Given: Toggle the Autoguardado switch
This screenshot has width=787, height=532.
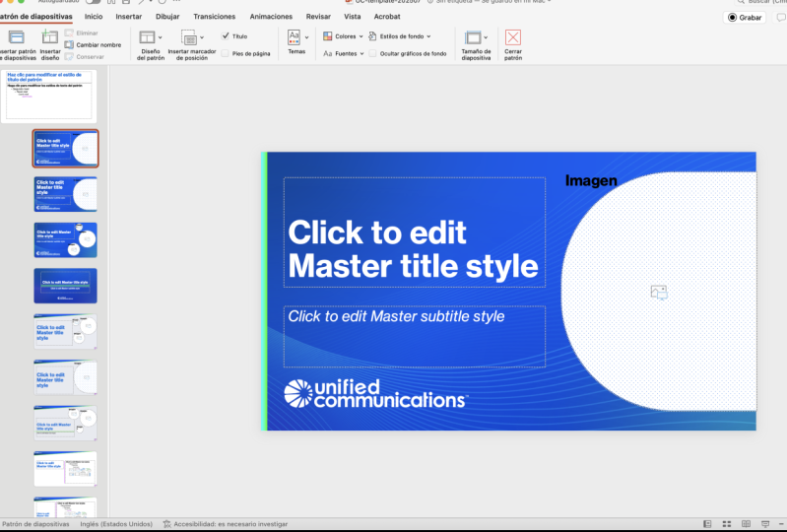Looking at the screenshot, I should [93, 2].
